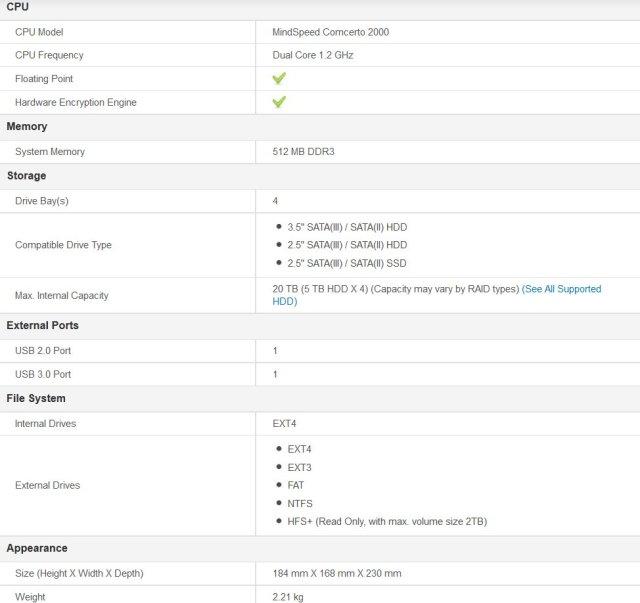
Task: Open the See All Supported HDD link
Action: [561, 289]
